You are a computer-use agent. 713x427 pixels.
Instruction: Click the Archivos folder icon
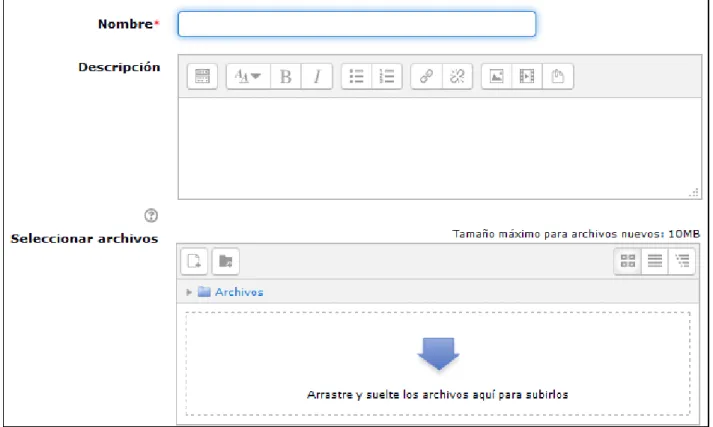click(x=204, y=292)
